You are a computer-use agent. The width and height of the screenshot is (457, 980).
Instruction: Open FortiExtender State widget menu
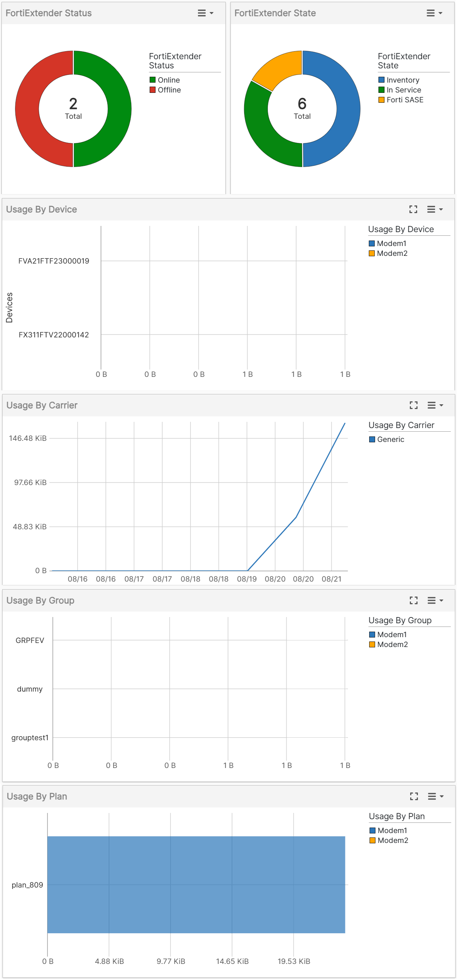click(434, 13)
